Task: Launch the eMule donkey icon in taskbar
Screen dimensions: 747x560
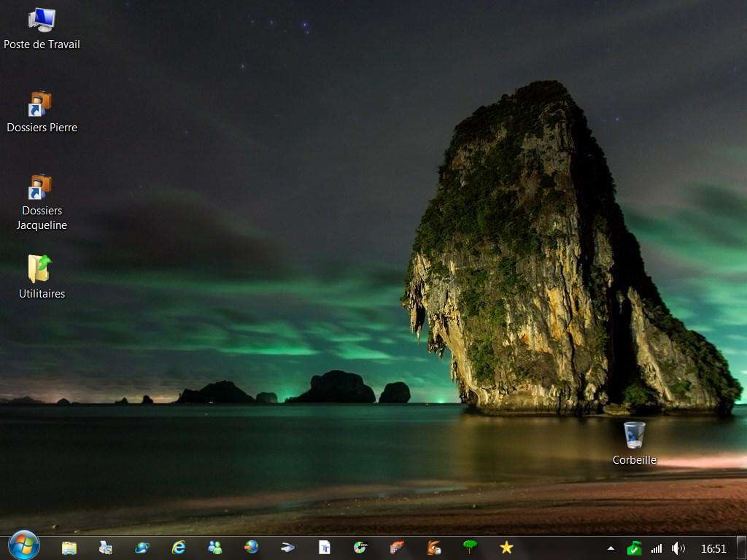Action: [433, 547]
